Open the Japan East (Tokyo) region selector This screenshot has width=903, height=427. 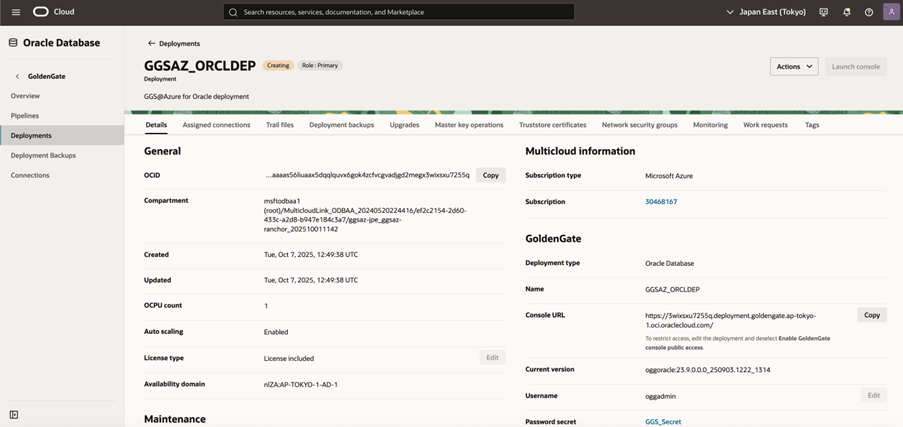(x=766, y=12)
